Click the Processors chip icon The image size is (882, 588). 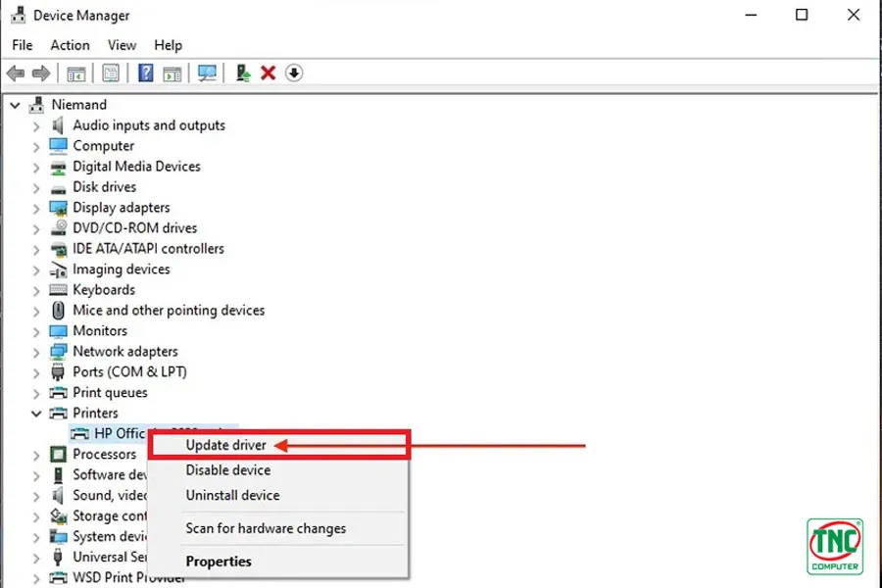(59, 454)
